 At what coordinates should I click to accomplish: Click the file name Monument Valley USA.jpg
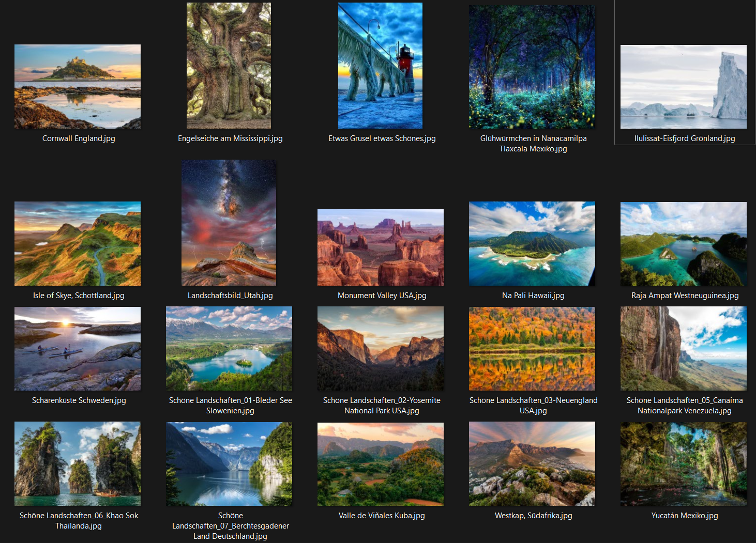coord(382,296)
